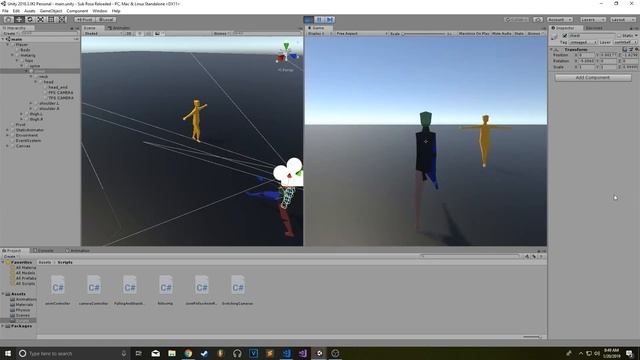The height and width of the screenshot is (360, 640).
Task: Open the followup C# script
Action: point(165,290)
